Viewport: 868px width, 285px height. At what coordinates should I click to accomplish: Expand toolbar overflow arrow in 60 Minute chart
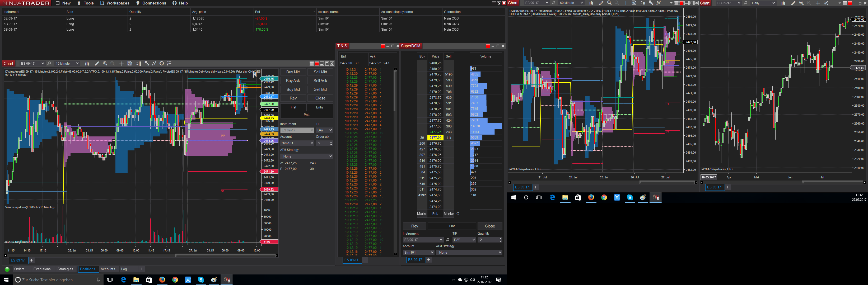coord(671,3)
